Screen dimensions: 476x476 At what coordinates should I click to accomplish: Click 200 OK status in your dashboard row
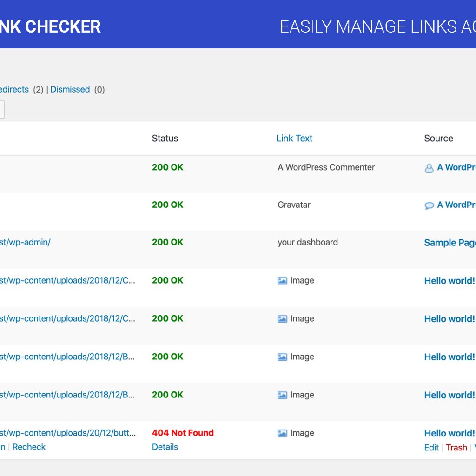tap(168, 242)
